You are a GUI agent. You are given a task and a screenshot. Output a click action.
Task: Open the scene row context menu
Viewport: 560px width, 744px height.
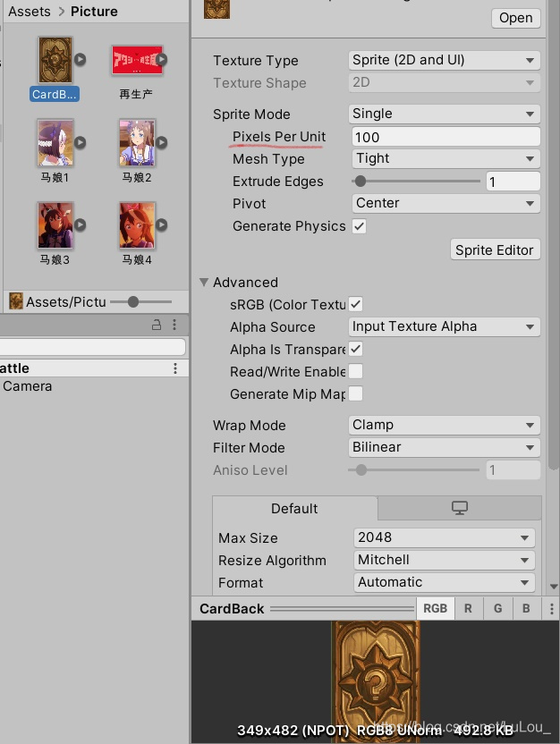coord(175,368)
